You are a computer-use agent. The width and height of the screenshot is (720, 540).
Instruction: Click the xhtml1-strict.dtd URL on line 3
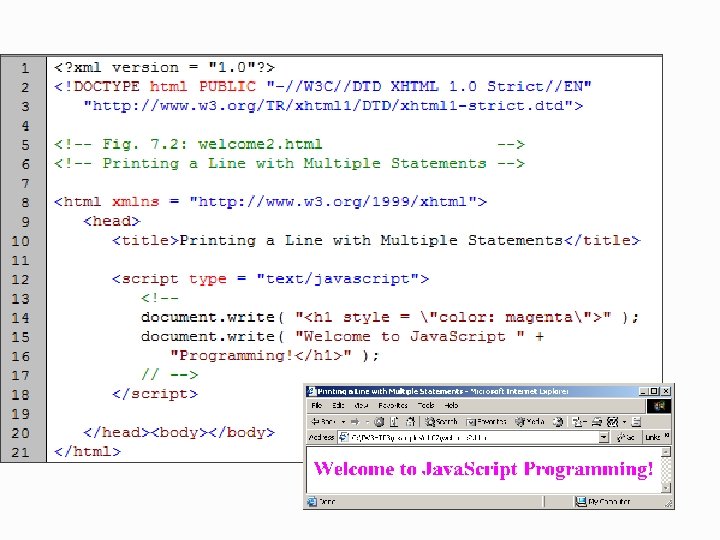[333, 106]
